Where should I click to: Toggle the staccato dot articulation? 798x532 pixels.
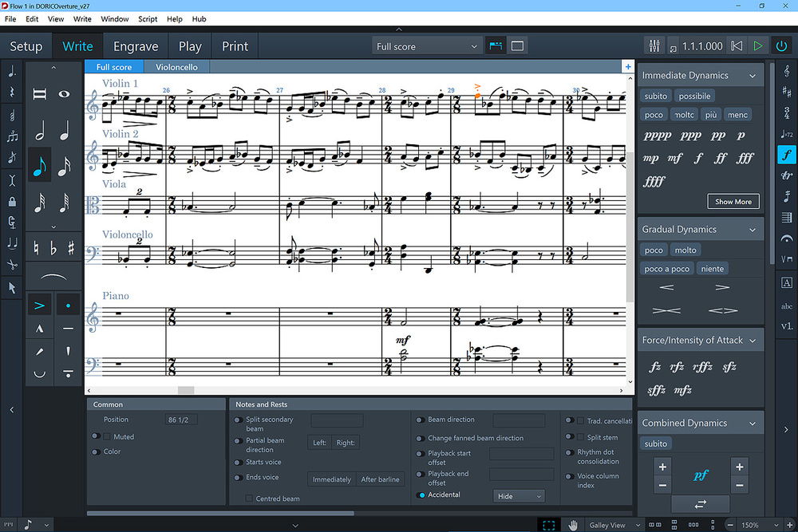tap(68, 305)
